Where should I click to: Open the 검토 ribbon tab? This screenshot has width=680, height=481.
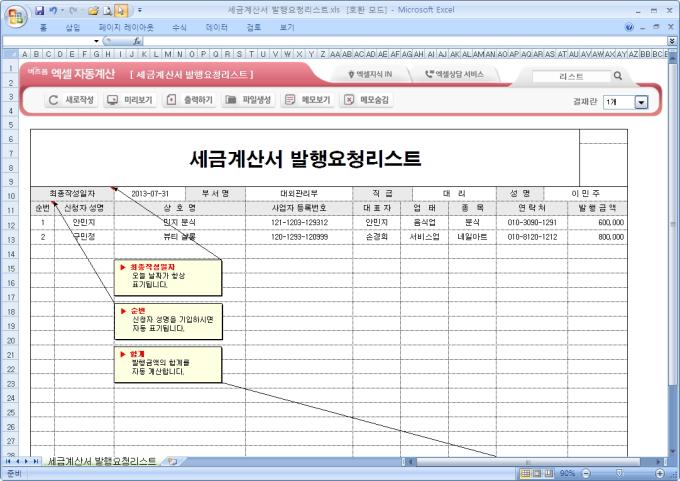point(254,27)
